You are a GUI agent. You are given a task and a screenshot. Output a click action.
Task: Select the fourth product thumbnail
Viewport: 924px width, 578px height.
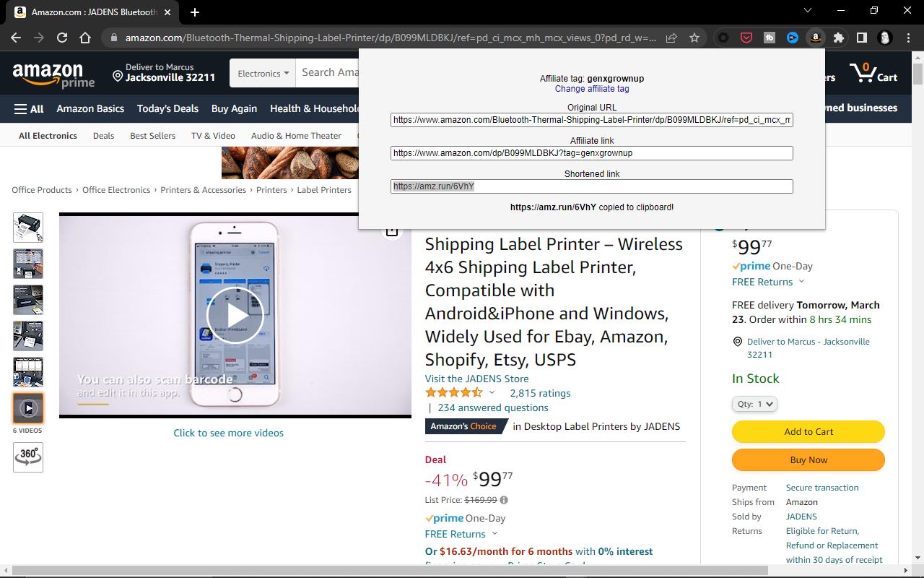[28, 336]
